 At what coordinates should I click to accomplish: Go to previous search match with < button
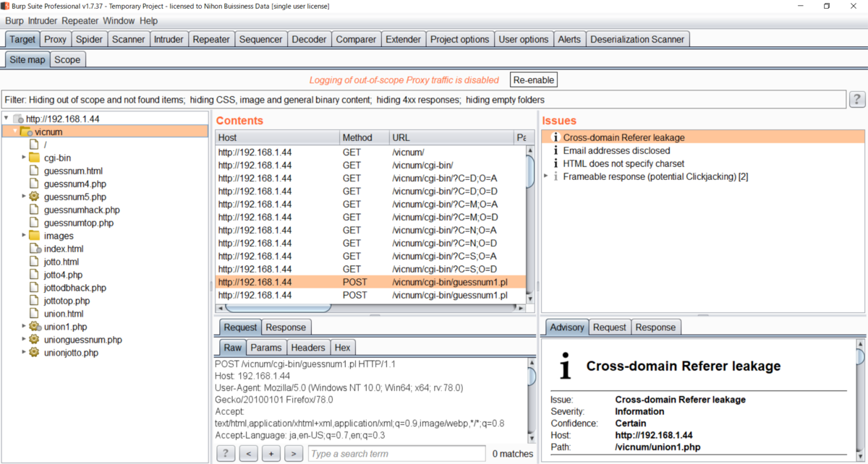tap(249, 454)
